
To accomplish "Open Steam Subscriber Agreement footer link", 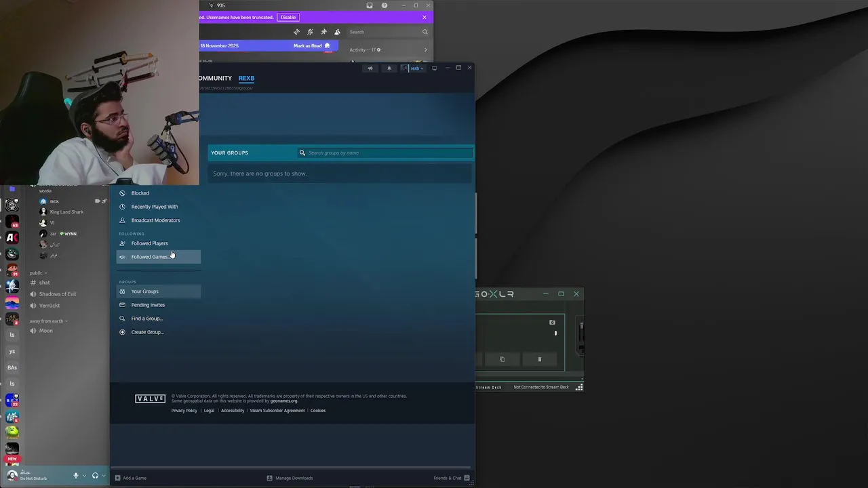I will click(x=277, y=411).
